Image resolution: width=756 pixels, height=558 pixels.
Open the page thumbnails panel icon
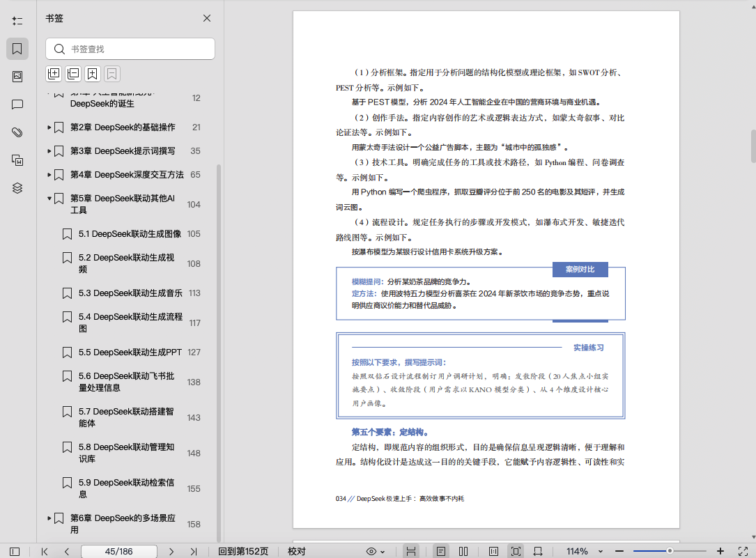(17, 77)
